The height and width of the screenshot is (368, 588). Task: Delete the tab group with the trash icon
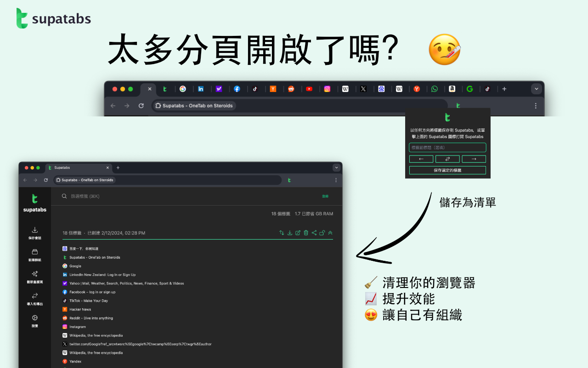pyautogui.click(x=305, y=233)
